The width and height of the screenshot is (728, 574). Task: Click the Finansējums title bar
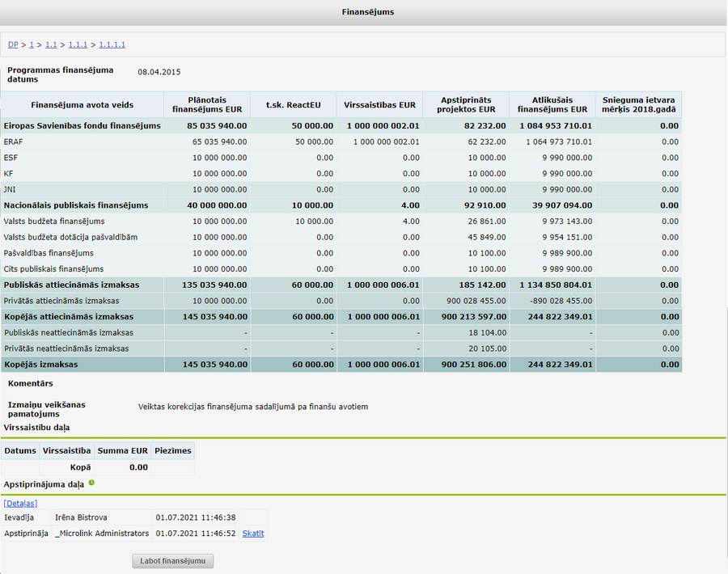364,12
